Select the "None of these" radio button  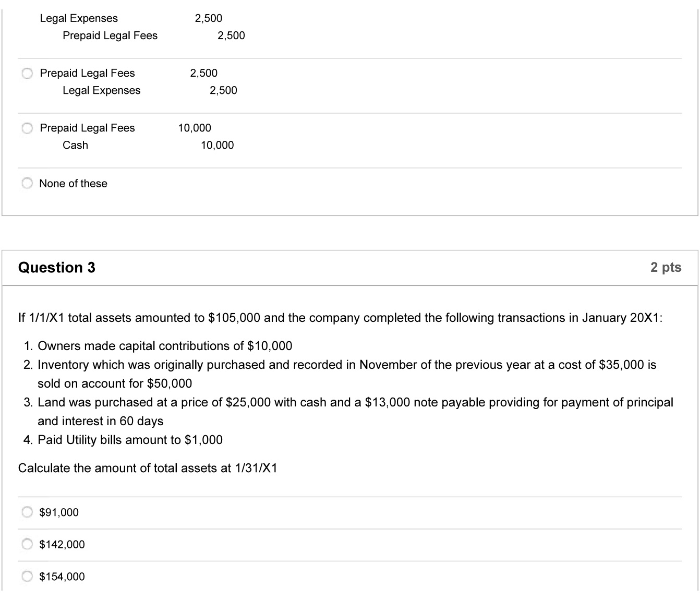click(x=27, y=183)
